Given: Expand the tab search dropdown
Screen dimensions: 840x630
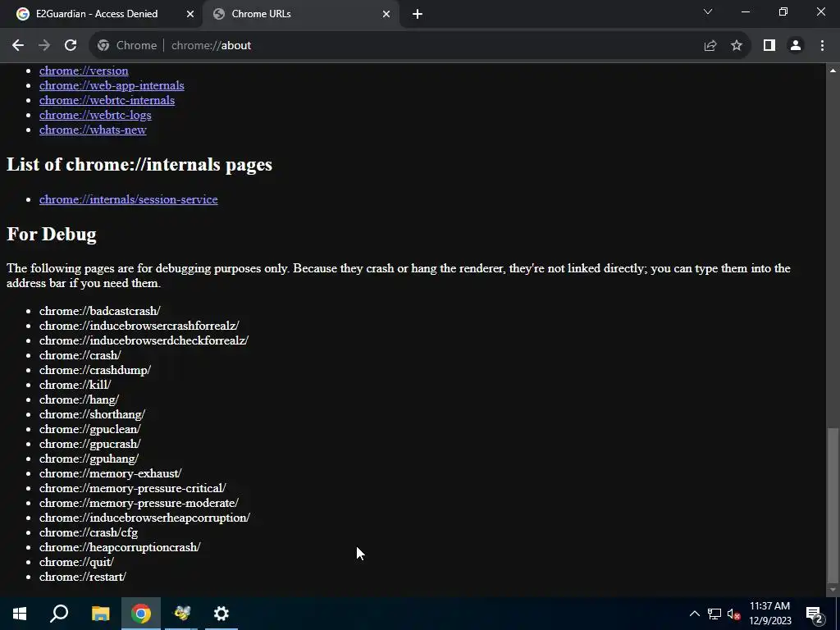Looking at the screenshot, I should pos(708,11).
